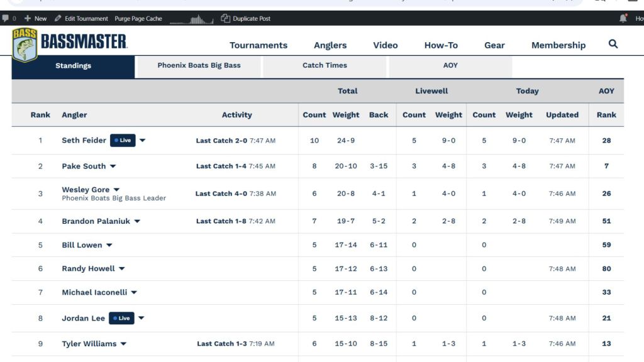Expand Michael Iaconelli's dropdown arrow
Viewport: 644px width, 362px height.
point(134,292)
